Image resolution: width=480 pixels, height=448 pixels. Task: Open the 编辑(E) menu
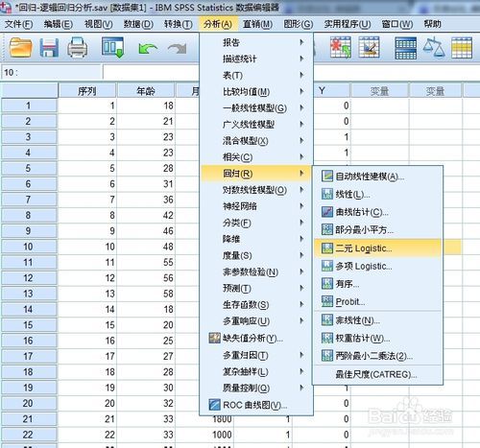(x=59, y=24)
